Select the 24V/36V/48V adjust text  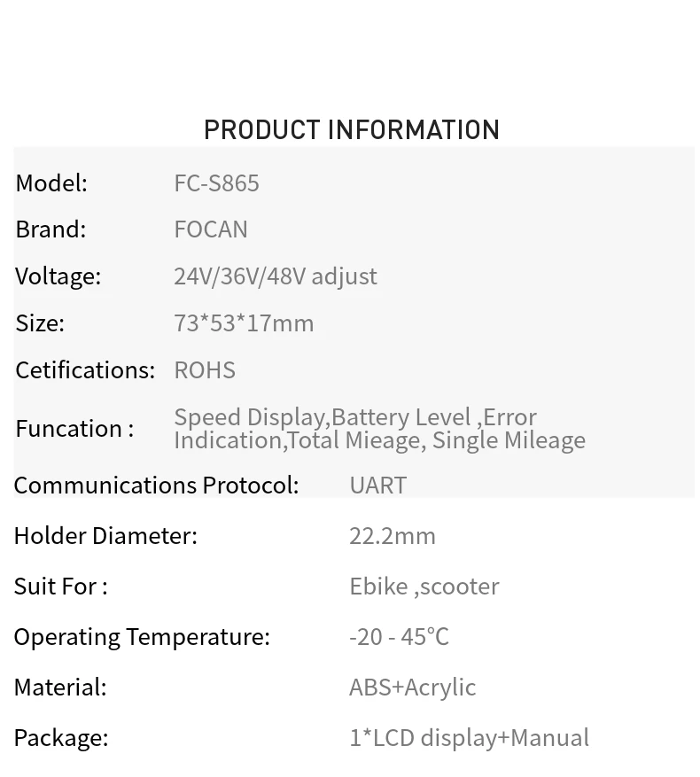pyautogui.click(x=275, y=276)
